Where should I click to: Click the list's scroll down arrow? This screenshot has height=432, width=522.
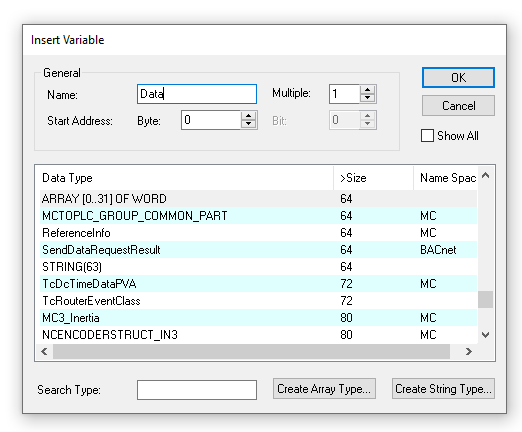486,335
